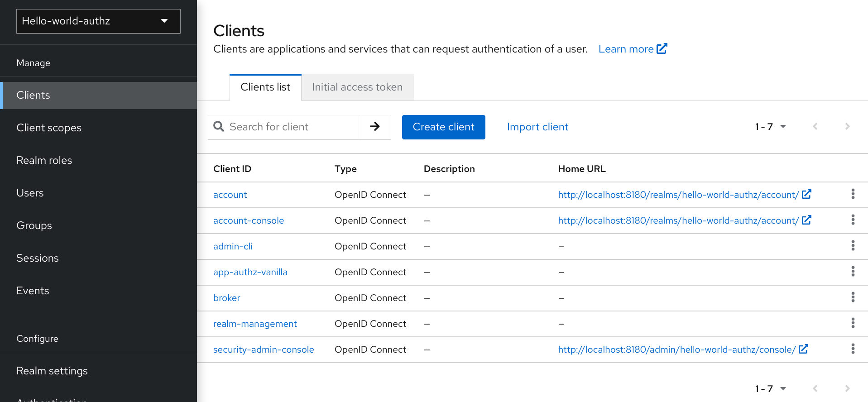This screenshot has height=402, width=868.
Task: Open the Learn more documentation link
Action: coord(632,49)
